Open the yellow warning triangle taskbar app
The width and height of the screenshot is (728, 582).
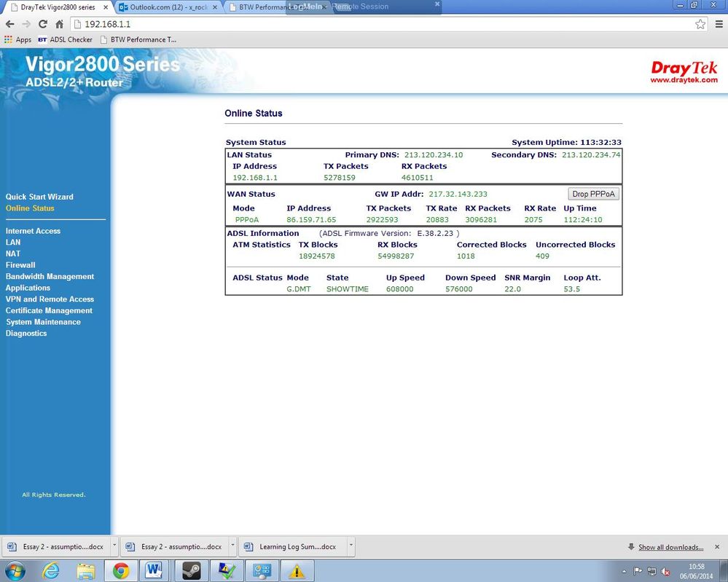pyautogui.click(x=297, y=571)
